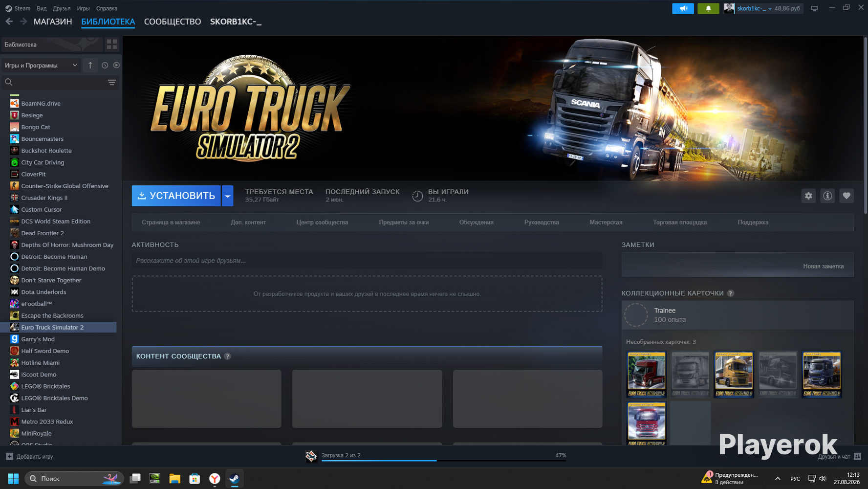Click the download progress bar
This screenshot has width=868, height=489.
[x=444, y=461]
